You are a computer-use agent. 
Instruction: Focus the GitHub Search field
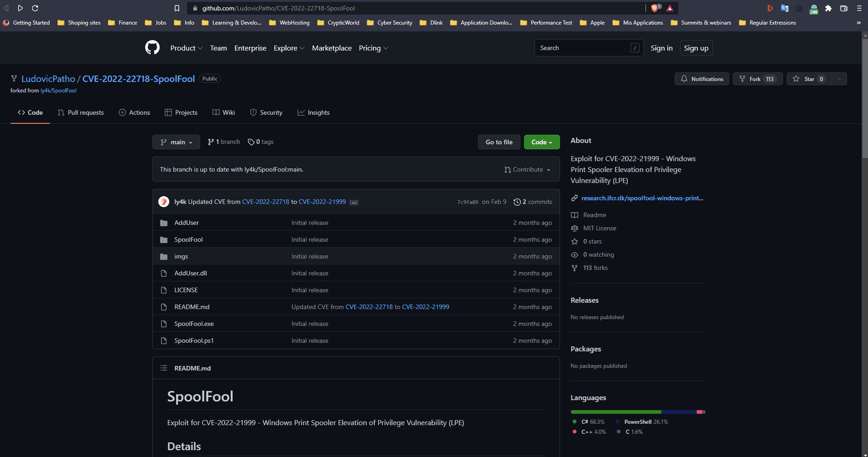point(589,48)
